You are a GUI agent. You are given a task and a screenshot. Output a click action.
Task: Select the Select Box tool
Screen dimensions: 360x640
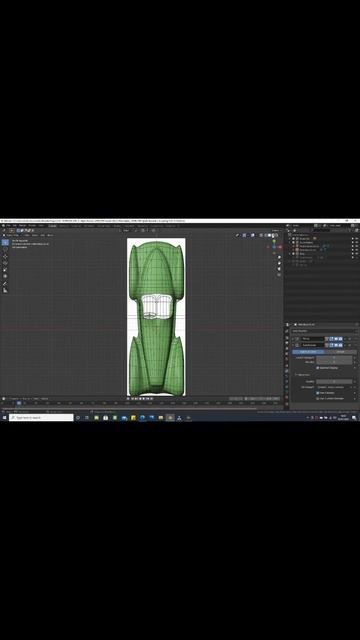[x=5, y=242]
